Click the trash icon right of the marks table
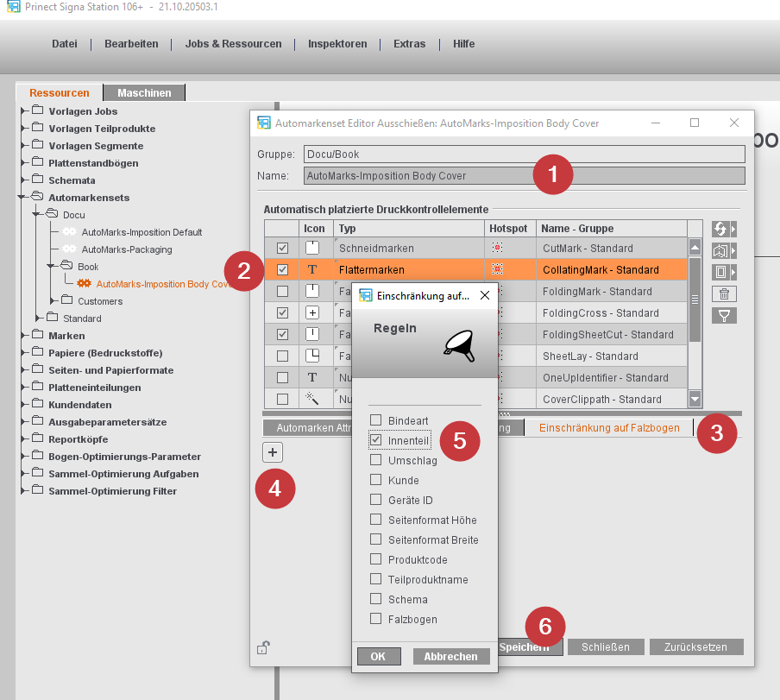 click(724, 294)
